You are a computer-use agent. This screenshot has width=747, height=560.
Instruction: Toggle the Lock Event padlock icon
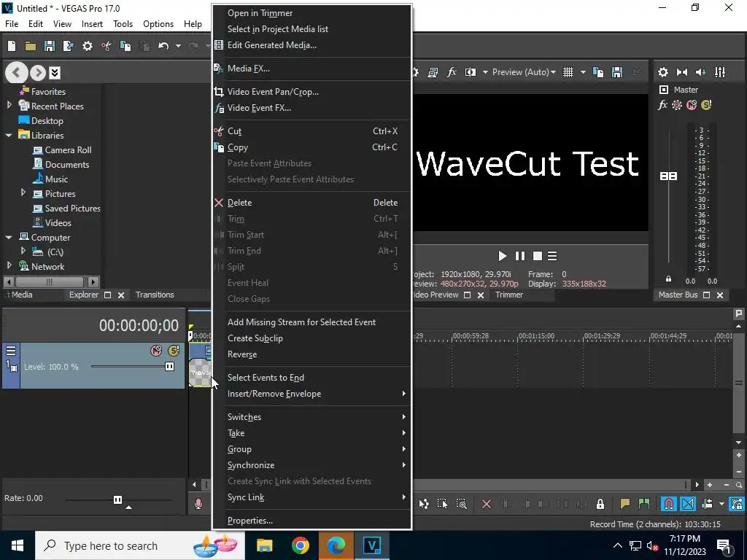pyautogui.click(x=600, y=504)
